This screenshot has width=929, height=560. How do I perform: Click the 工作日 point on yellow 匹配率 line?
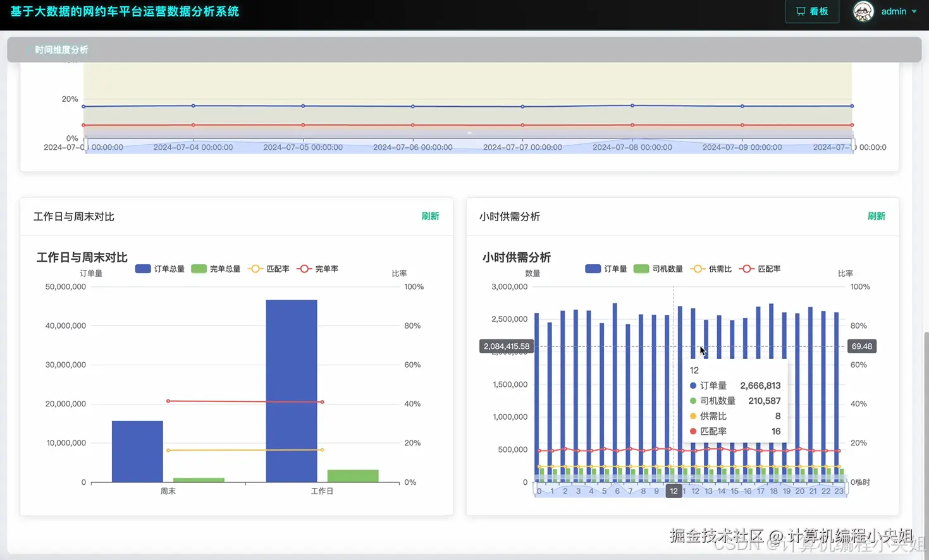[322, 450]
